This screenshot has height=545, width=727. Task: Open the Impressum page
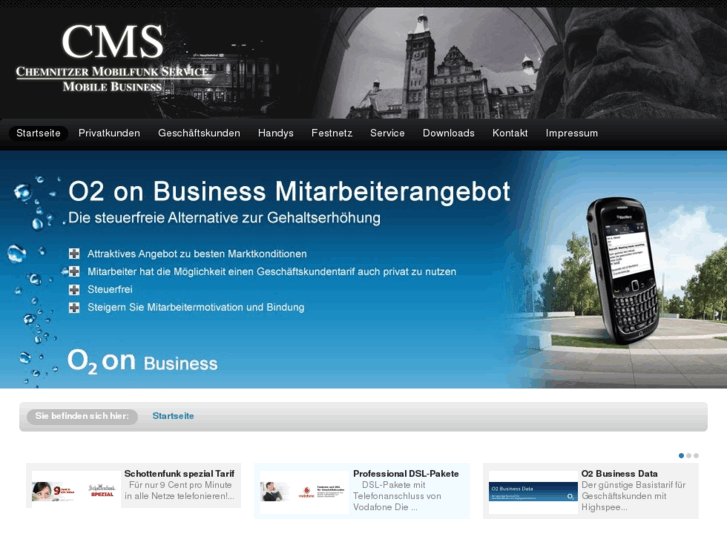tap(572, 133)
